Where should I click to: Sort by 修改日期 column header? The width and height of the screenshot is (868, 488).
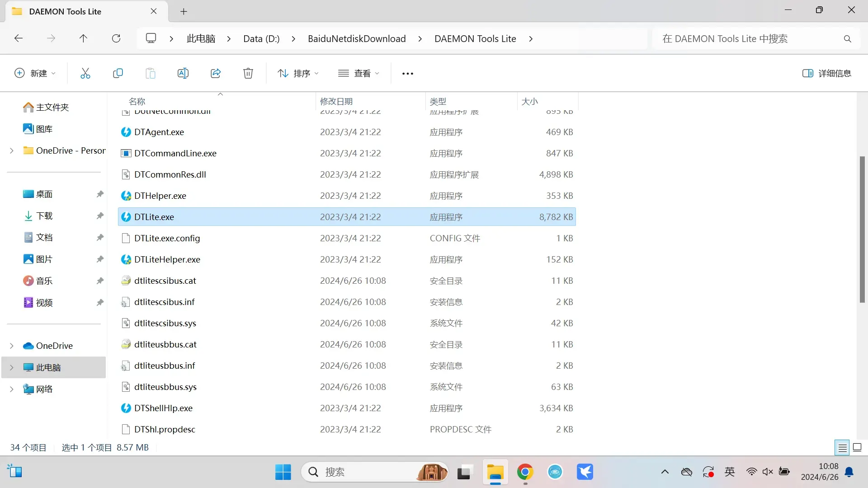click(336, 102)
